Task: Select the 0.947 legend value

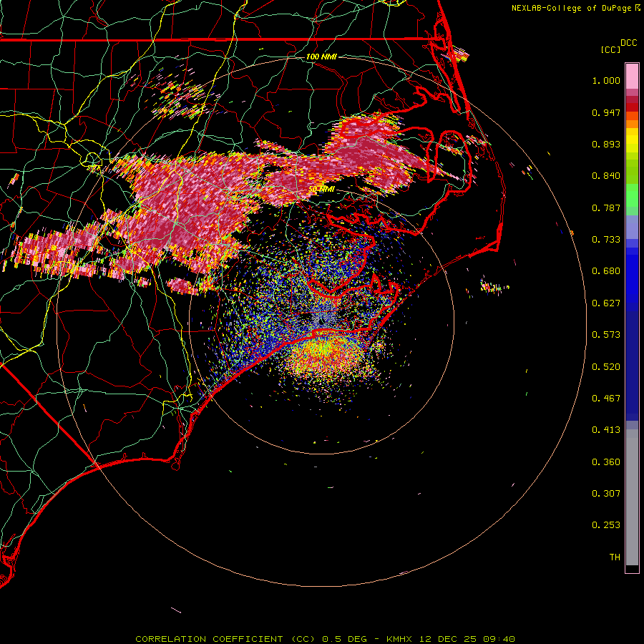Action: coord(606,112)
